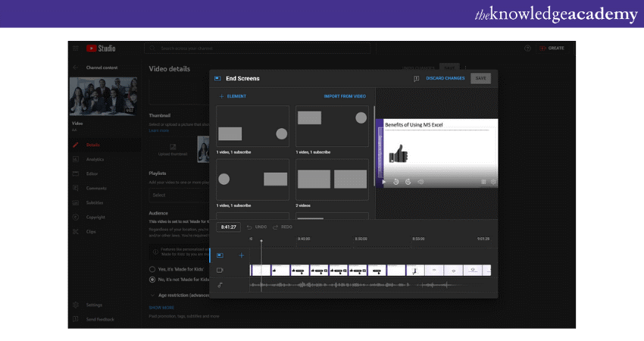Open Subtitles in the left sidebar

click(95, 202)
